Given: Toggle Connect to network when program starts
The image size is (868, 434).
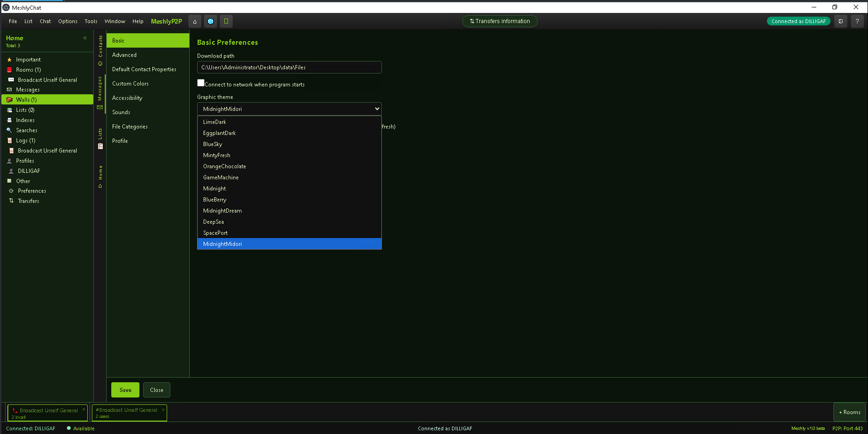Looking at the screenshot, I should (201, 83).
